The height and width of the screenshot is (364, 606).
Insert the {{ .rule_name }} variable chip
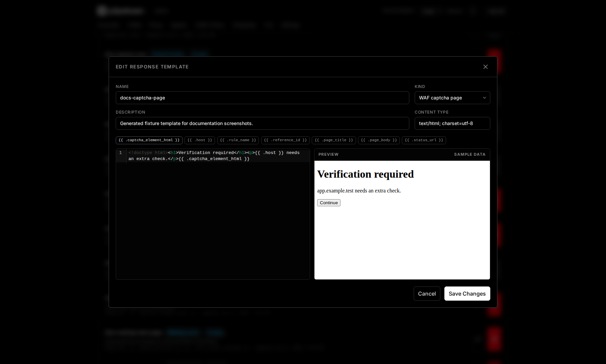coord(238,140)
